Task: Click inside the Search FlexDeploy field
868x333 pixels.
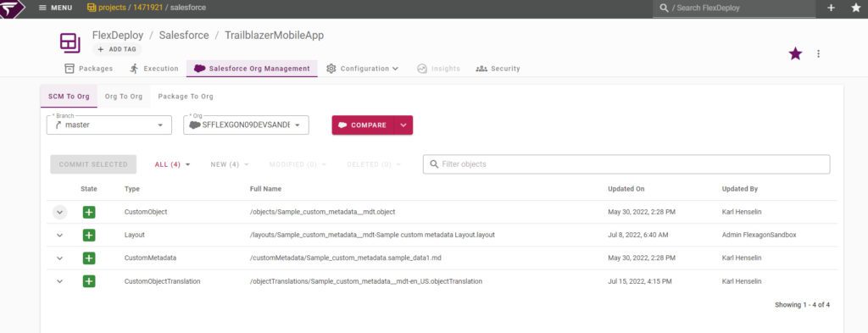Action: point(734,8)
